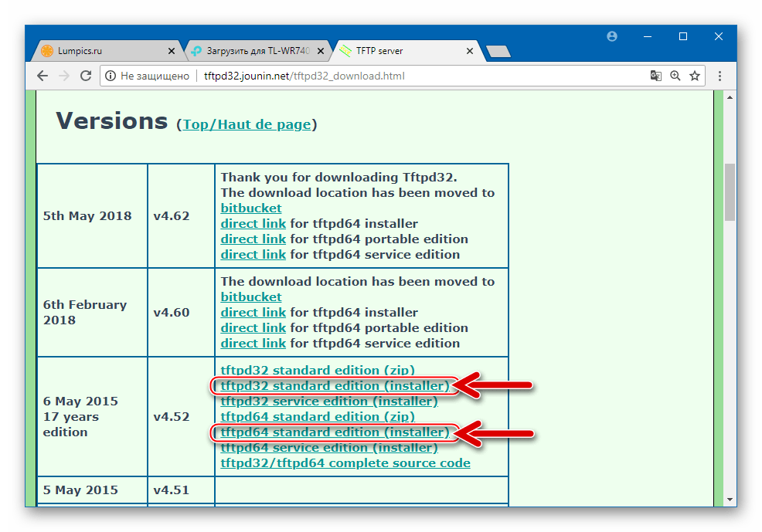
Task: Select the TFTP server tab
Action: click(x=406, y=51)
